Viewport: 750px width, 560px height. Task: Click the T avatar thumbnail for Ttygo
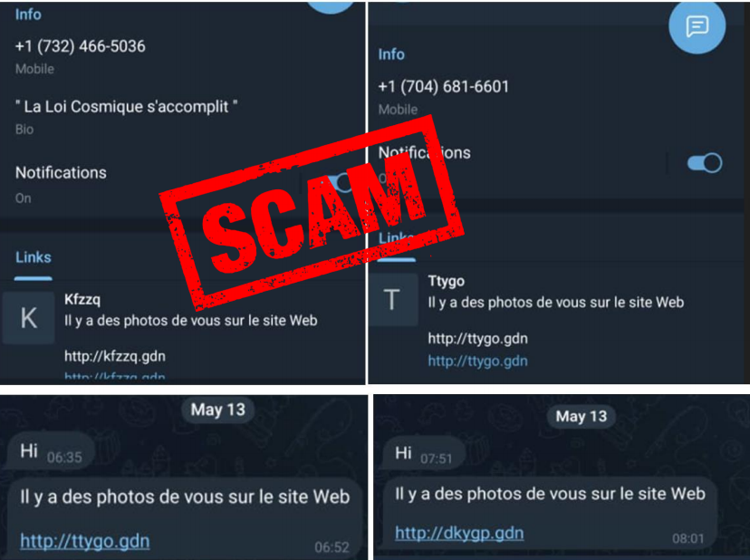pos(393,300)
